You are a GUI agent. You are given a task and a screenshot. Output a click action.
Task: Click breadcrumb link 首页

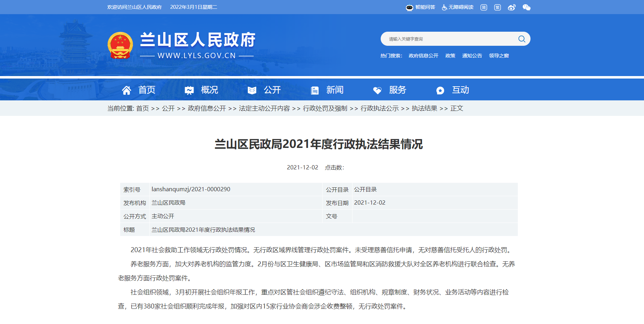[x=142, y=108]
